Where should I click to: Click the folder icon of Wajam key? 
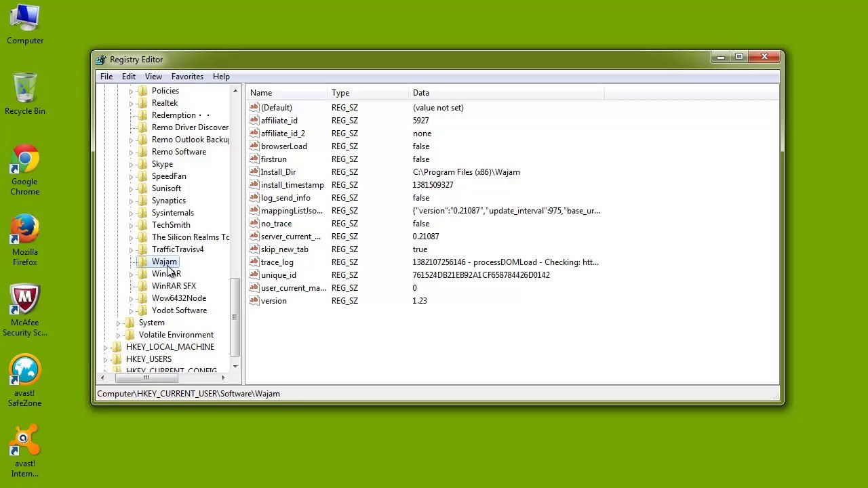142,262
